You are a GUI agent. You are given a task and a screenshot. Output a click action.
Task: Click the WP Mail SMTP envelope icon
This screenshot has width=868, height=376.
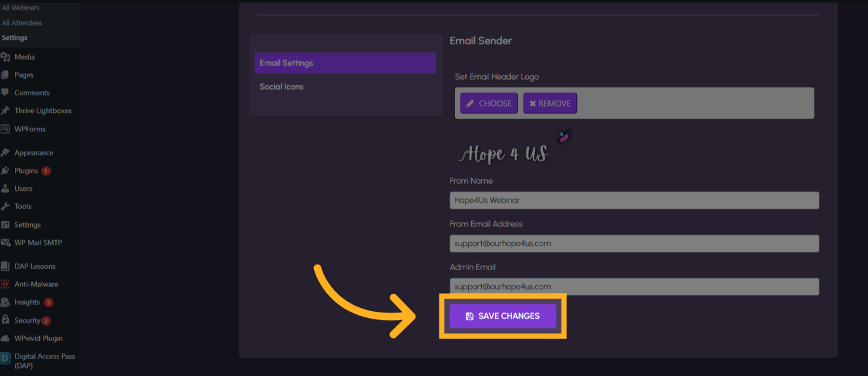(6, 243)
